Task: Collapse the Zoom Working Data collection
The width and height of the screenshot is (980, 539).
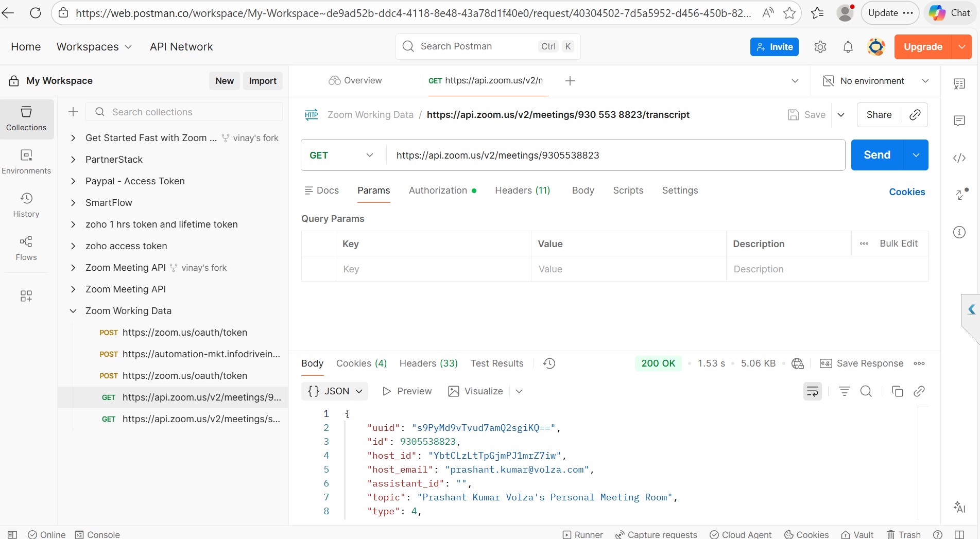Action: 73,311
